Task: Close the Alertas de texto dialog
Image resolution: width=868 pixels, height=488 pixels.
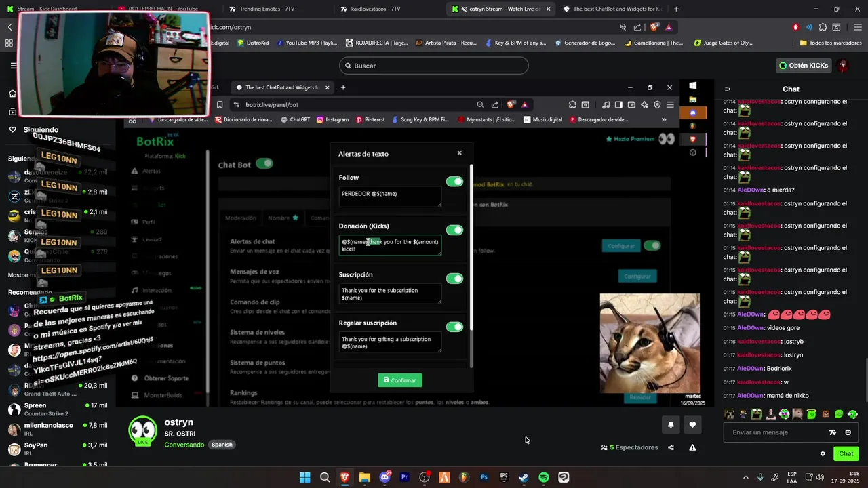Action: (x=459, y=153)
